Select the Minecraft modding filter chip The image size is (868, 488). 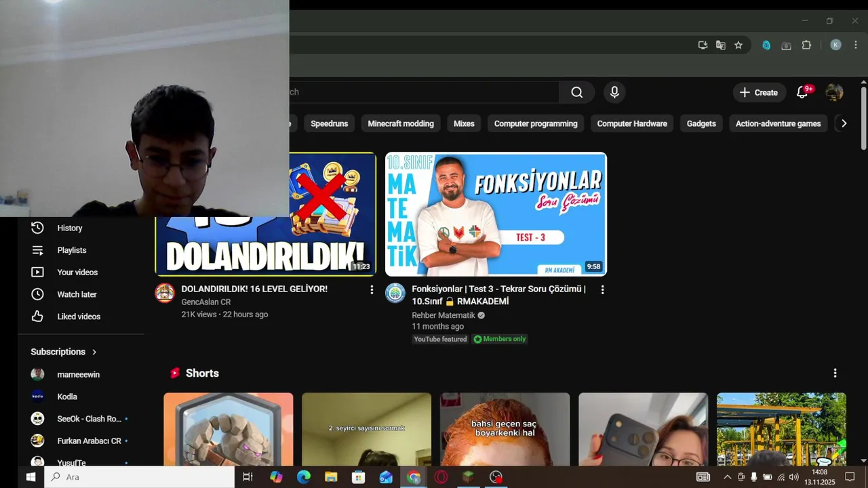(x=401, y=123)
